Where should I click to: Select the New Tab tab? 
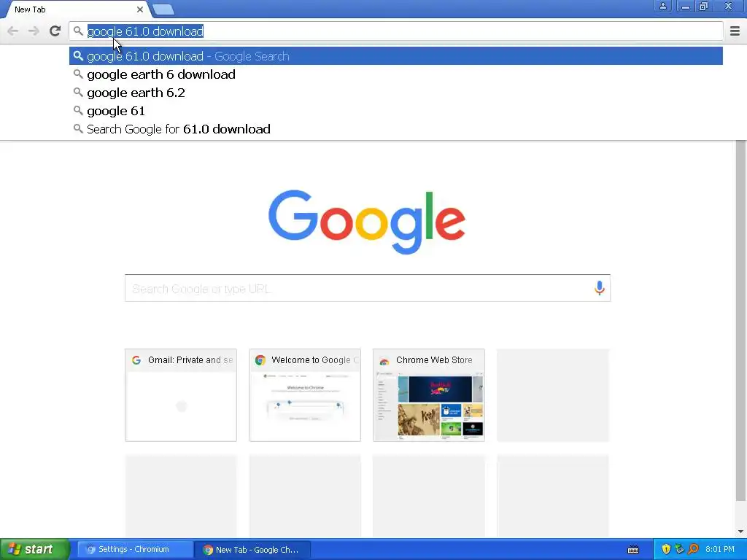[76, 9]
